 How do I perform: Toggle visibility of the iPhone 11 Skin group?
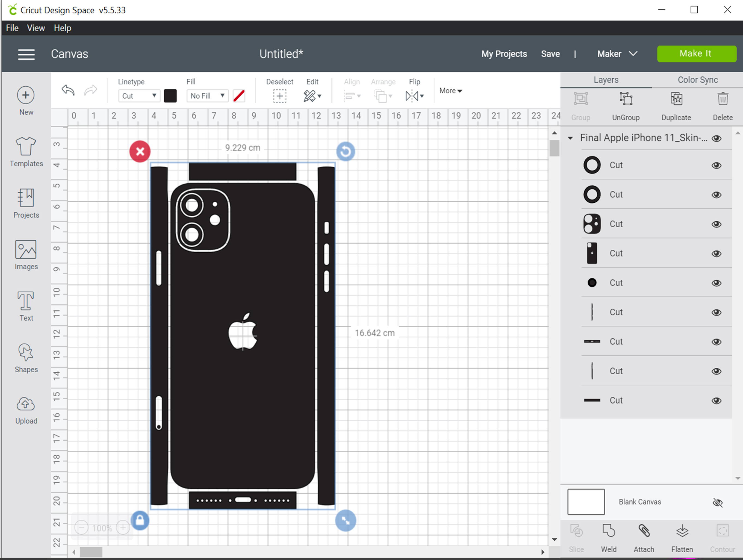coord(717,138)
